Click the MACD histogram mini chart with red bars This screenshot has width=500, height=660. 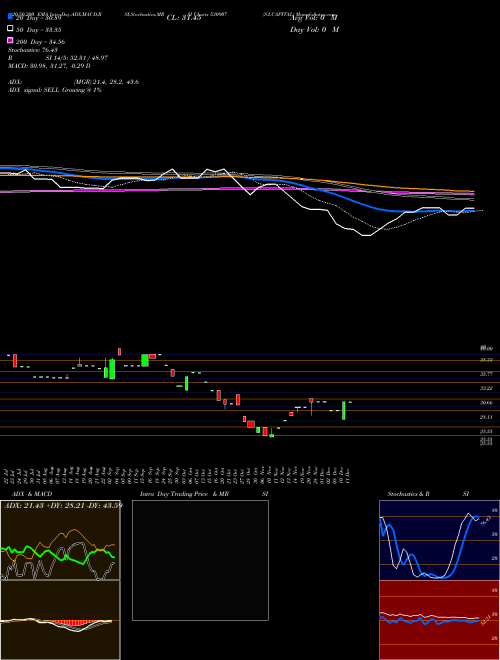(x=60, y=620)
